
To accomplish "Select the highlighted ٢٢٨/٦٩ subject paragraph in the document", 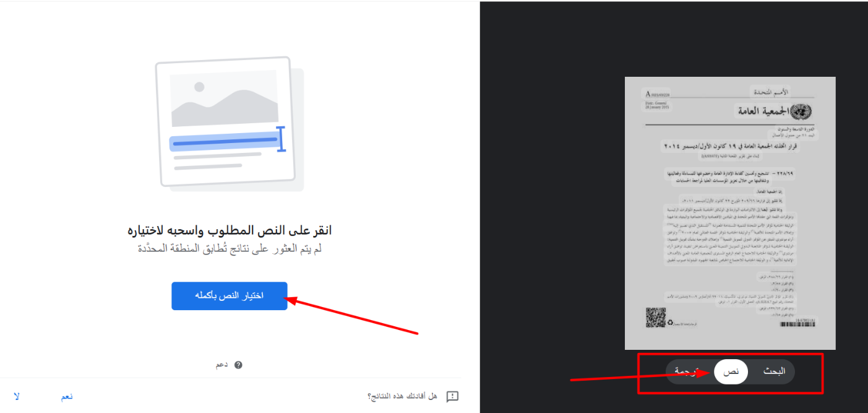I will pyautogui.click(x=730, y=176).
